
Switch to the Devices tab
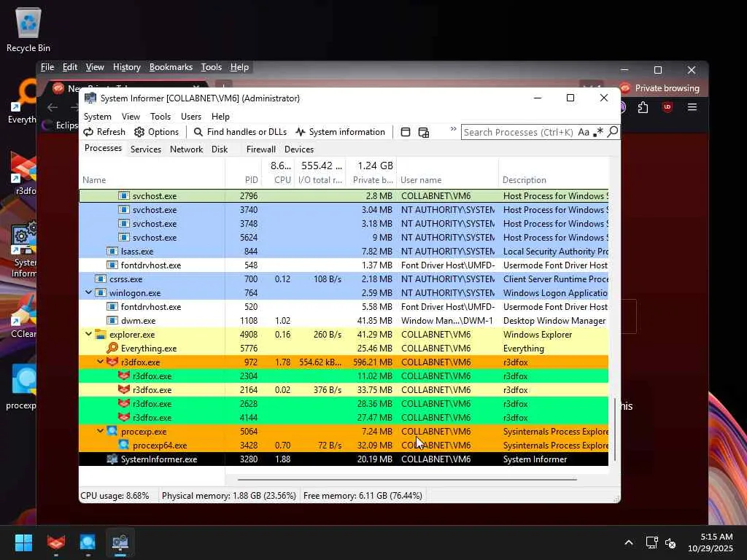point(299,149)
